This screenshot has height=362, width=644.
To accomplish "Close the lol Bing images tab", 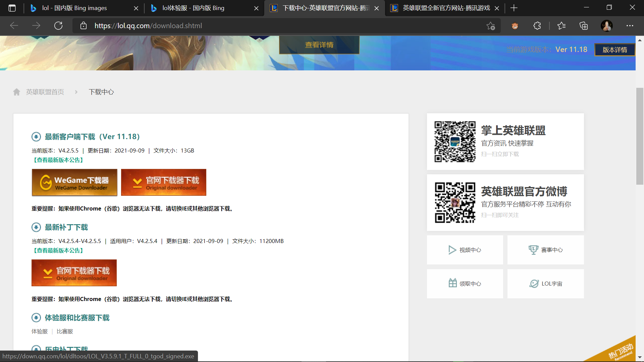I will (136, 8).
